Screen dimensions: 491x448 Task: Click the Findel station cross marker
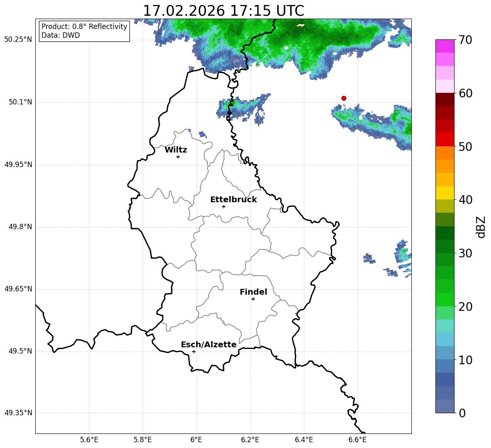[253, 299]
